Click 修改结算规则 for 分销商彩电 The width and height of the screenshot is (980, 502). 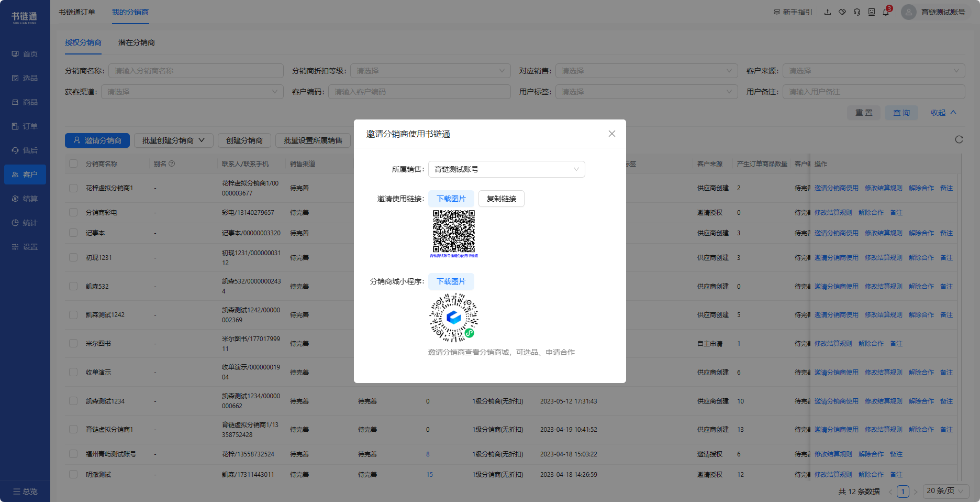[833, 212]
